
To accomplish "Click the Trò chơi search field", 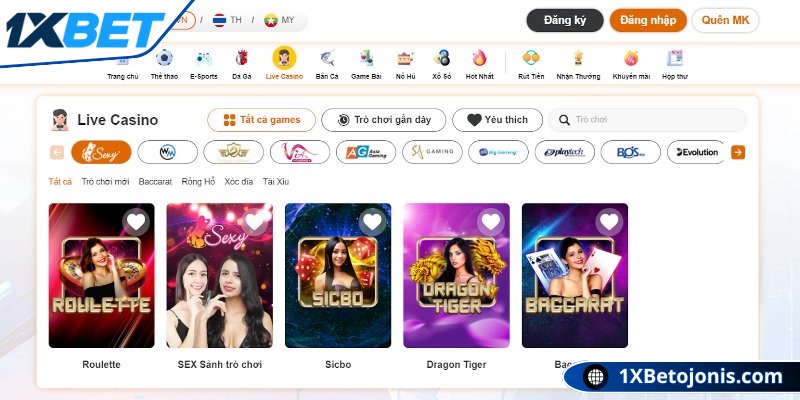I will (647, 120).
